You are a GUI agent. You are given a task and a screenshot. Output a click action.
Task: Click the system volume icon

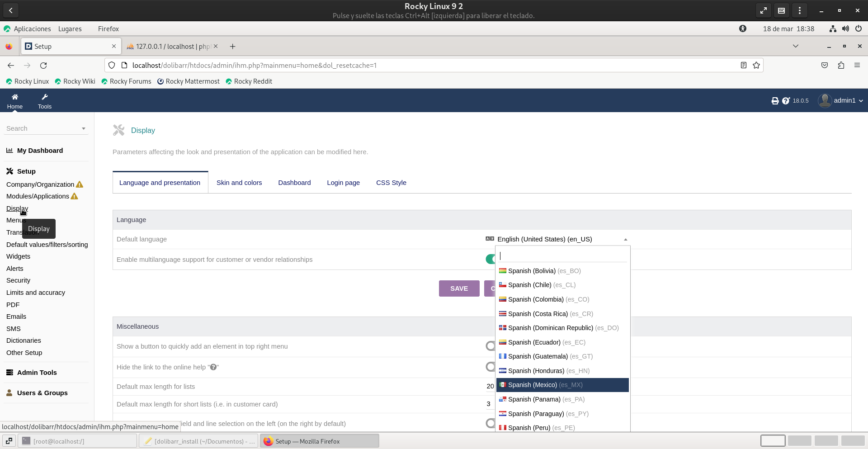(x=845, y=29)
